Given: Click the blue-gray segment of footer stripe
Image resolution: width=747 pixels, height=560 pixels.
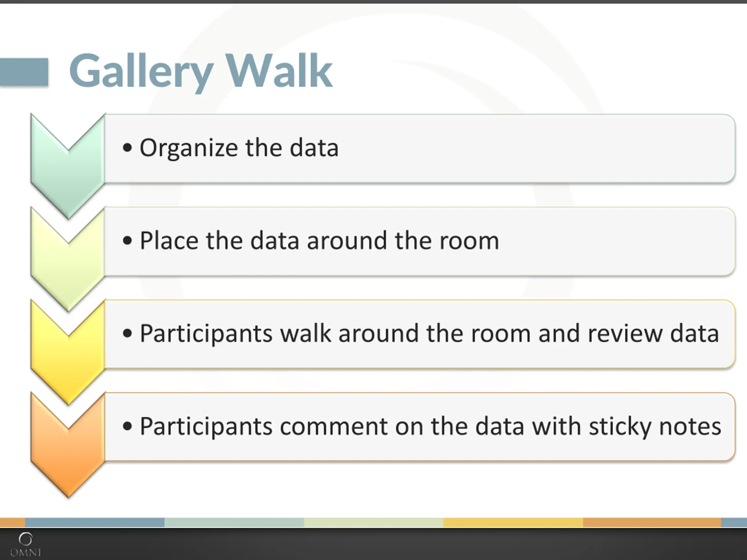Looking at the screenshot, I should tap(95, 522).
